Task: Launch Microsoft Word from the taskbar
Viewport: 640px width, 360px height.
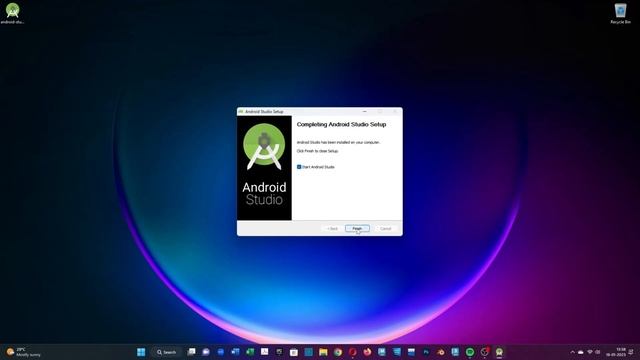Action: (236, 352)
